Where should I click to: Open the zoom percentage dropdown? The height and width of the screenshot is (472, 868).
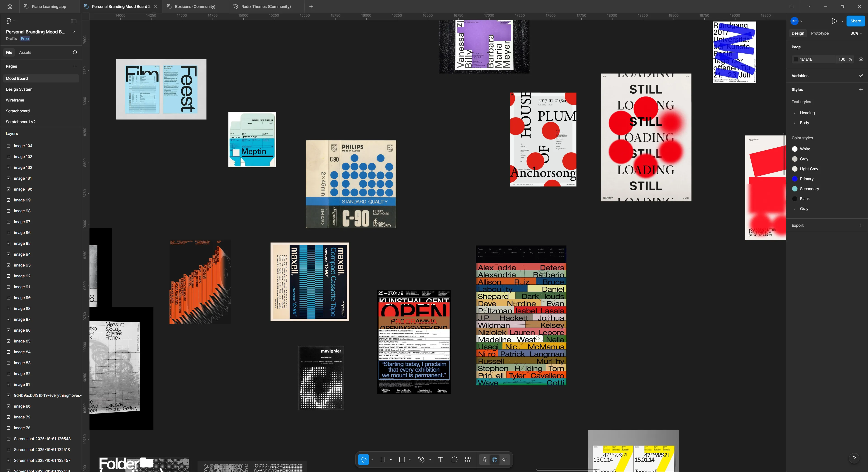tap(856, 33)
